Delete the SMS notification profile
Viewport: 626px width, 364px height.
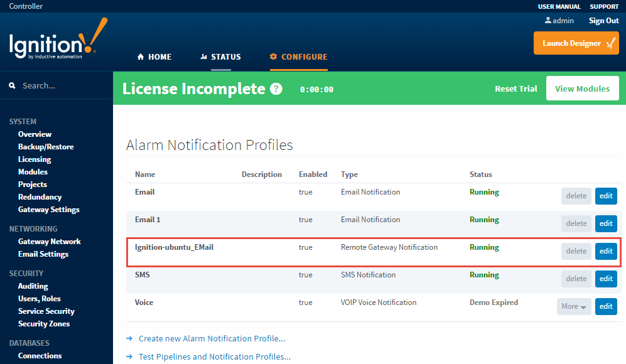pos(576,279)
